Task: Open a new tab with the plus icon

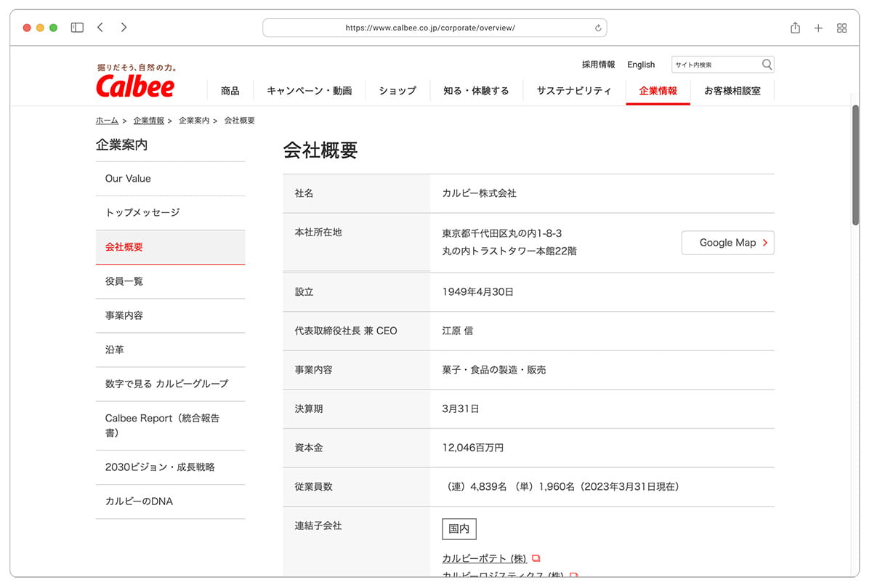Action: [x=818, y=27]
